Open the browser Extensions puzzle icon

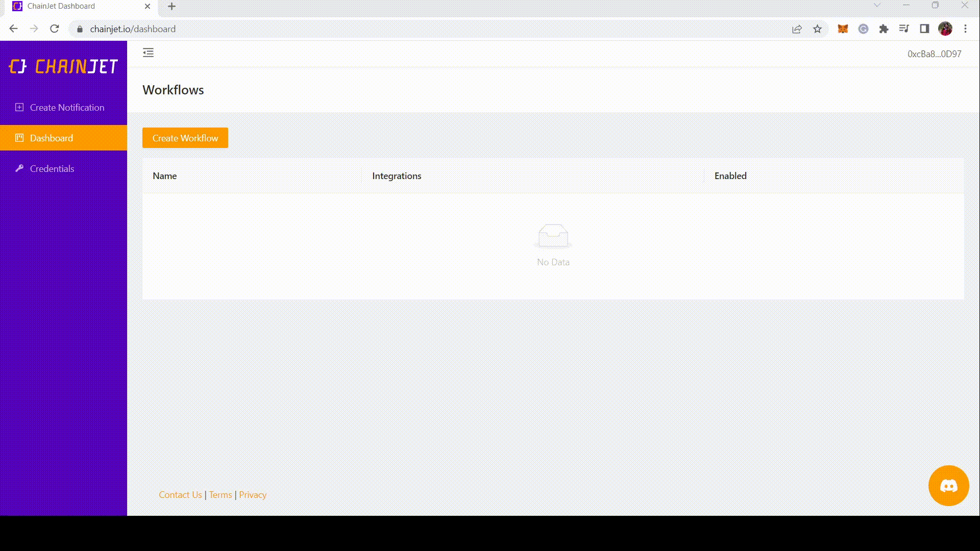pos(884,29)
